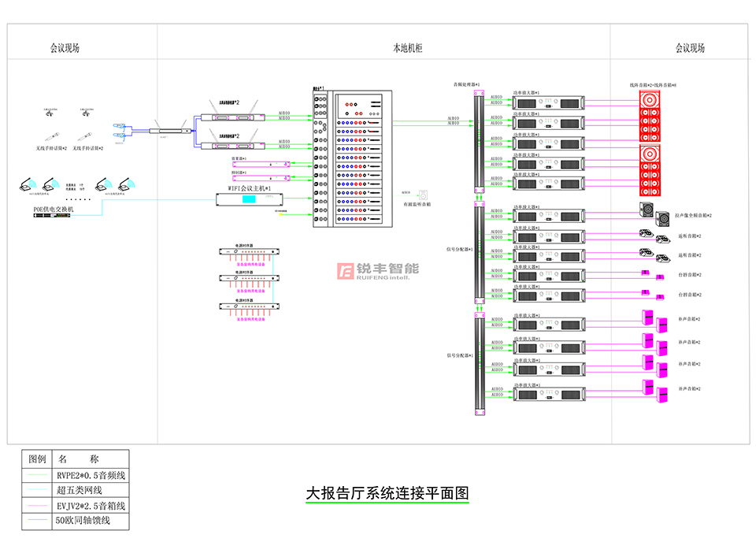
Task: Select the left 会议现场 column header
Action: 65,48
